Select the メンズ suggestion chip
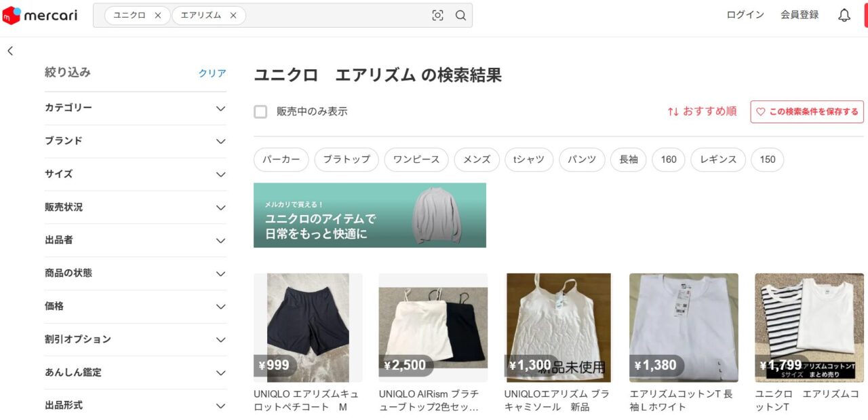This screenshot has width=868, height=420. (x=477, y=159)
